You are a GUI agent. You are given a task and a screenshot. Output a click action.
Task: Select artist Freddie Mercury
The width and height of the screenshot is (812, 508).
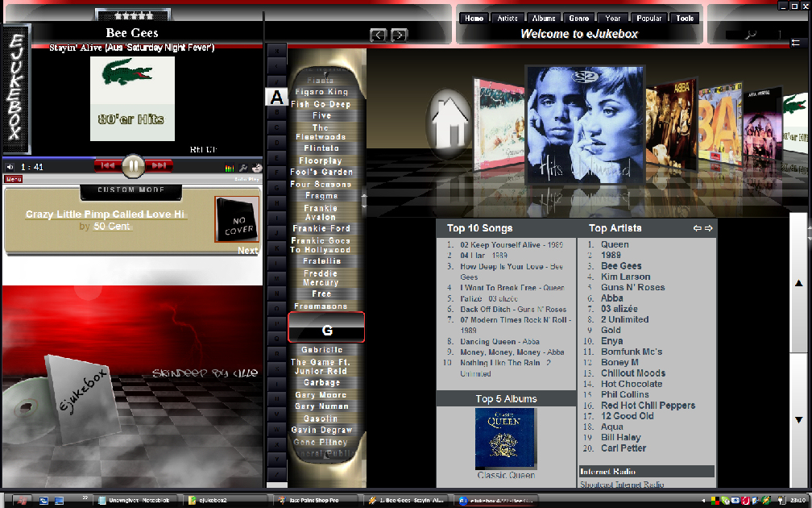(321, 278)
